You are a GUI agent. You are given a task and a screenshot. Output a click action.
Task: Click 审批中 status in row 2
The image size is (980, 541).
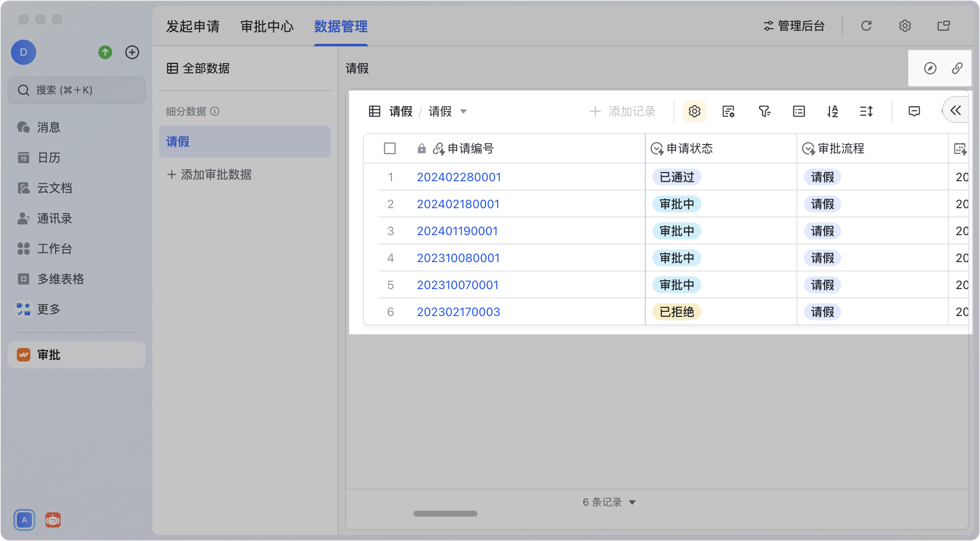(677, 204)
